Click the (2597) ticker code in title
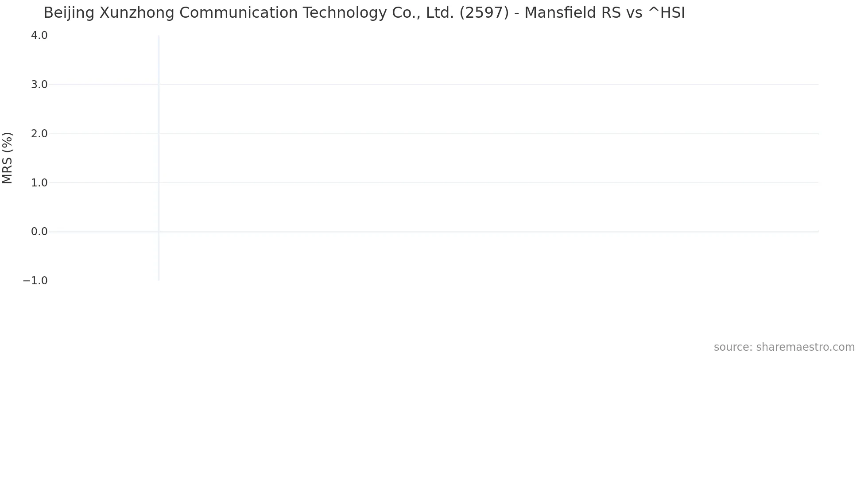 coord(484,13)
